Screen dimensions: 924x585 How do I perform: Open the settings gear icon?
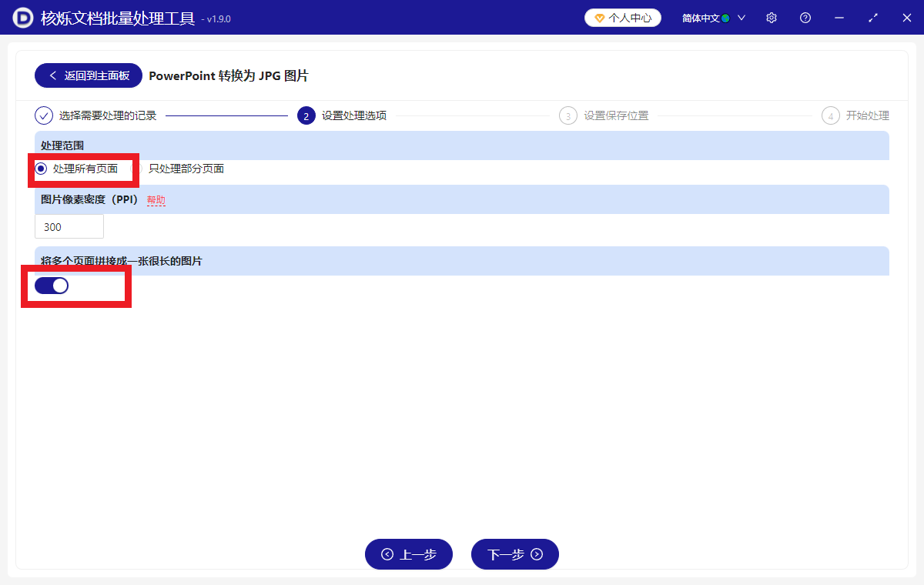(x=771, y=17)
